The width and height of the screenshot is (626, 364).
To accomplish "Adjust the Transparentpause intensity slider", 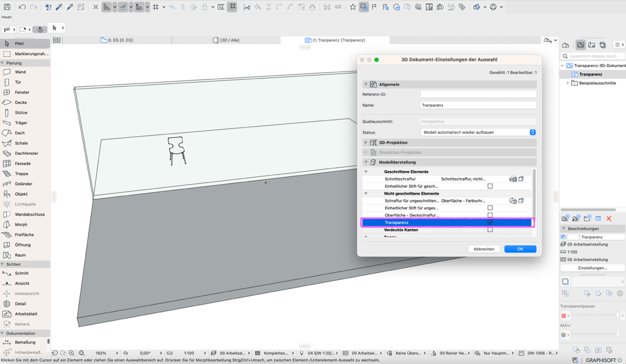I will point(595,315).
